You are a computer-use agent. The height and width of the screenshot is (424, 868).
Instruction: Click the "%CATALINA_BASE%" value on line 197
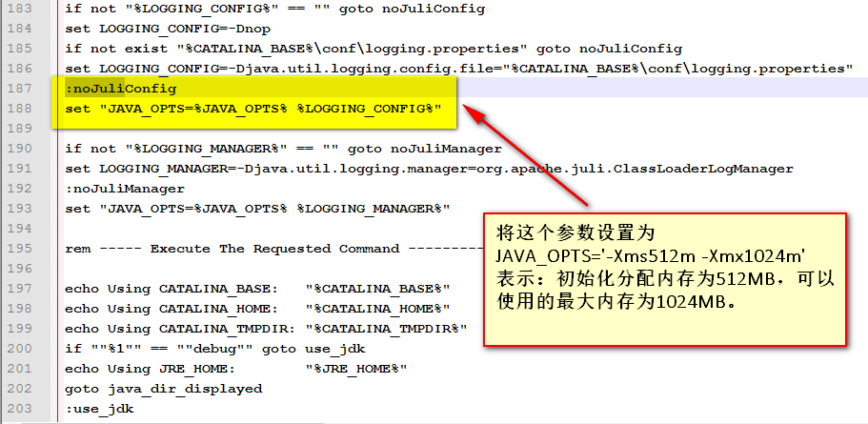tap(378, 289)
